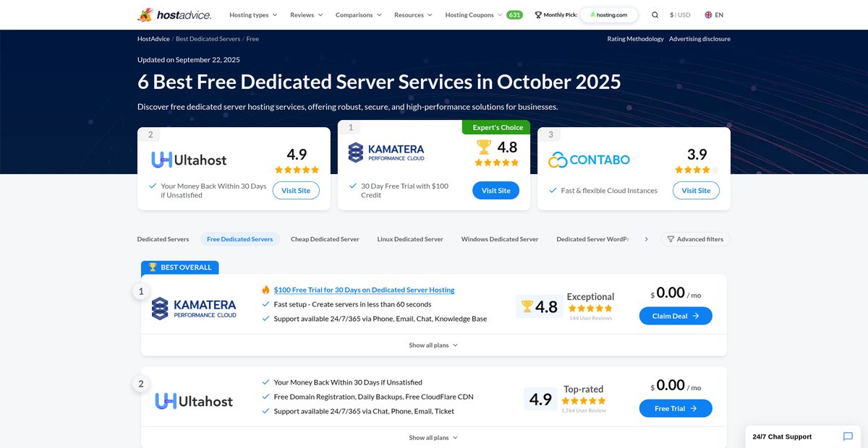Click 144 User Reviews text
Image resolution: width=868 pixels, height=448 pixels.
[590, 318]
